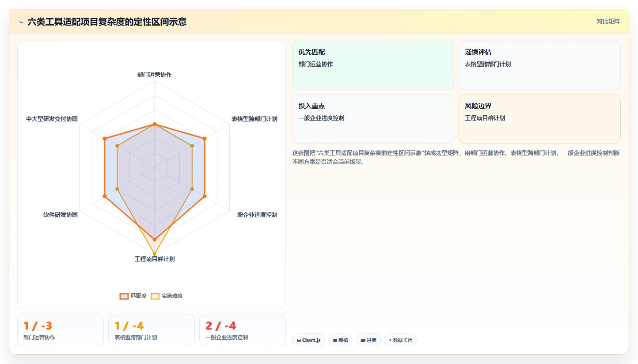The width and height of the screenshot is (638, 364).
Task: Click the radar axis label 表格型跨部门计划
Action: point(254,119)
